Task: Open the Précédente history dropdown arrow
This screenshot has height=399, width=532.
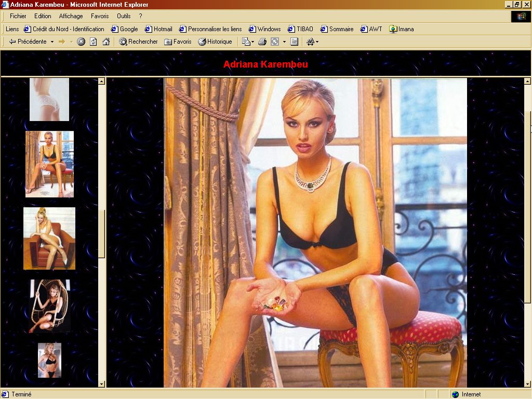Action: click(x=52, y=42)
